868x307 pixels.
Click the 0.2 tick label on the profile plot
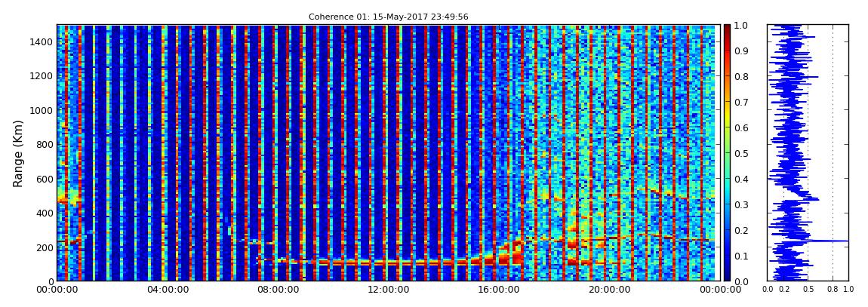(784, 290)
